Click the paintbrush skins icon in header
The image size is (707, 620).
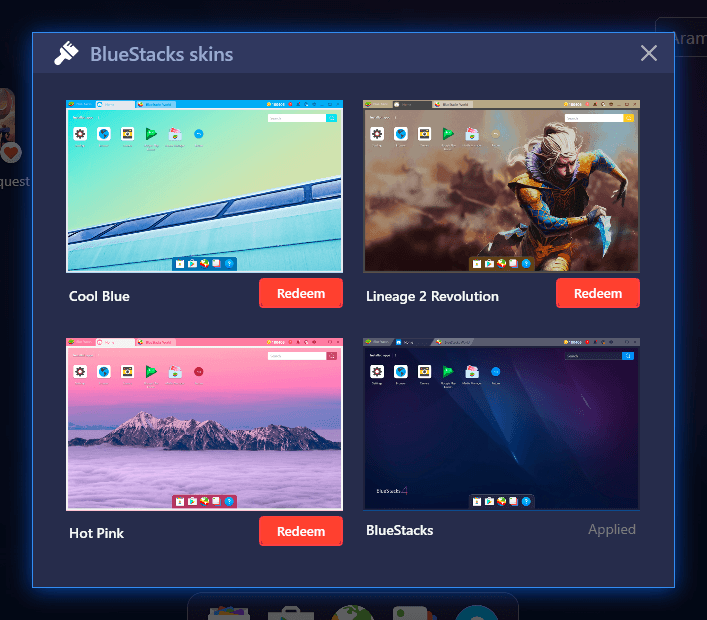(66, 53)
